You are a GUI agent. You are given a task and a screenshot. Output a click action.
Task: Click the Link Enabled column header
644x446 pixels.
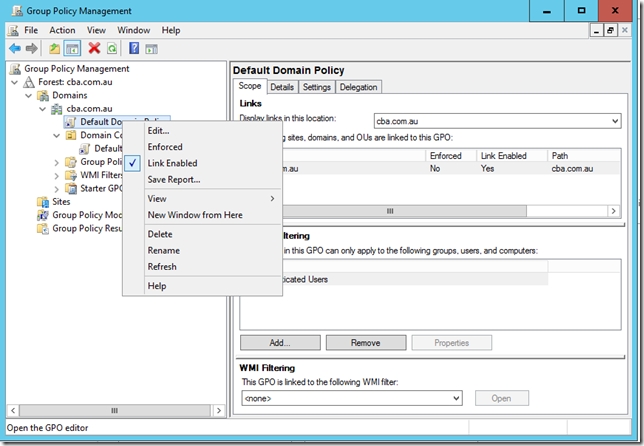click(x=511, y=156)
